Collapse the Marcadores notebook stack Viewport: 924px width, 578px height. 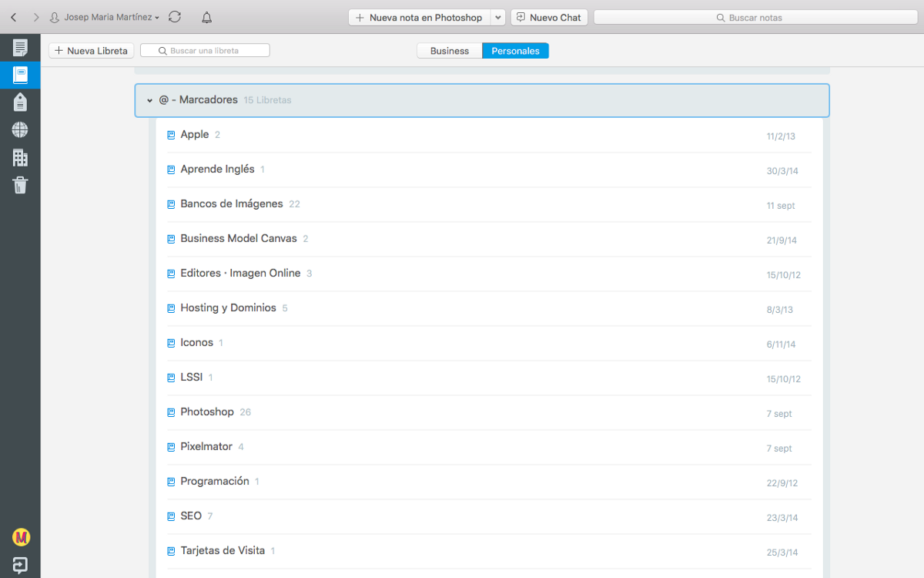150,100
